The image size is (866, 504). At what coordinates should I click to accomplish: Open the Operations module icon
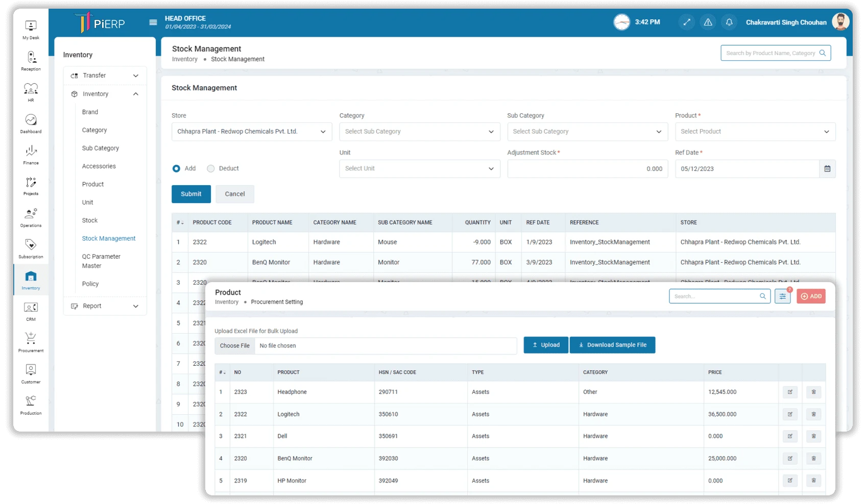[x=31, y=217]
